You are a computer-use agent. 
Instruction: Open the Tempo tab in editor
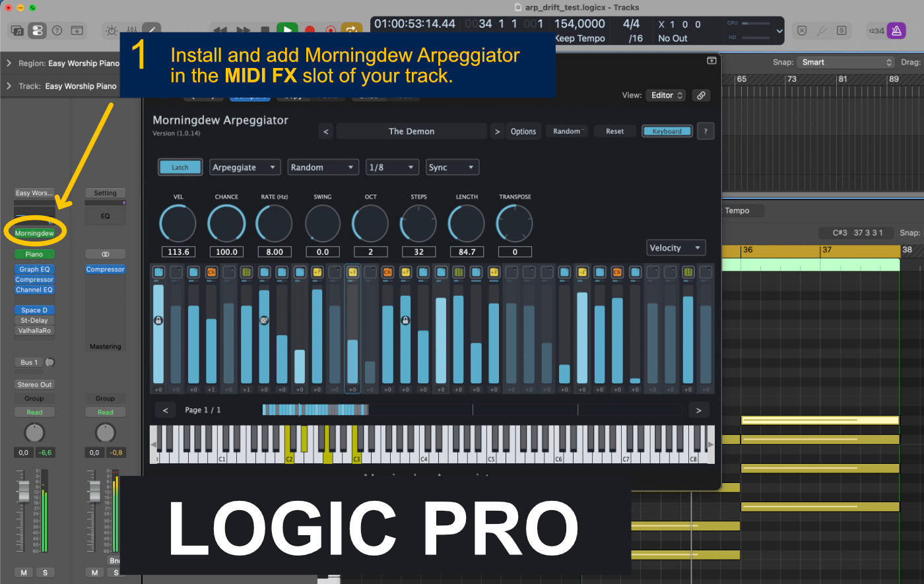(x=737, y=211)
